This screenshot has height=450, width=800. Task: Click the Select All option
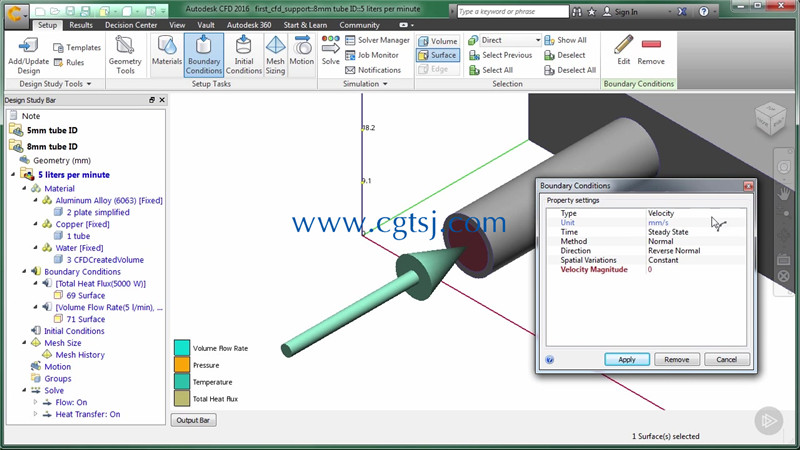(491, 70)
